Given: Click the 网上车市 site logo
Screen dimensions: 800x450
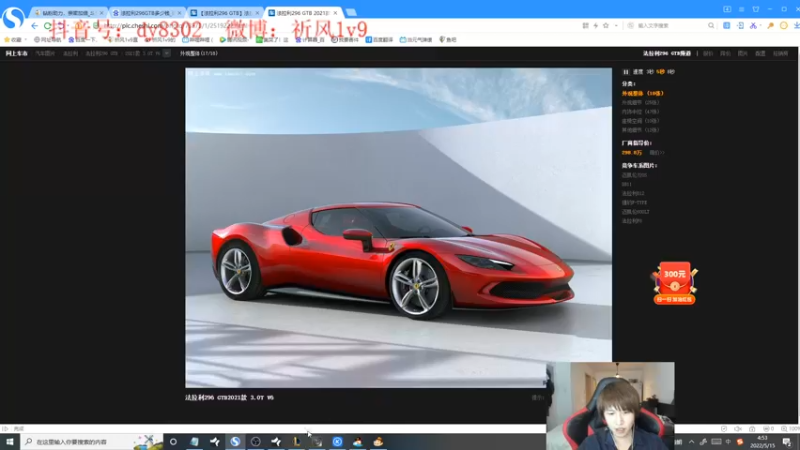Looking at the screenshot, I should [x=16, y=53].
